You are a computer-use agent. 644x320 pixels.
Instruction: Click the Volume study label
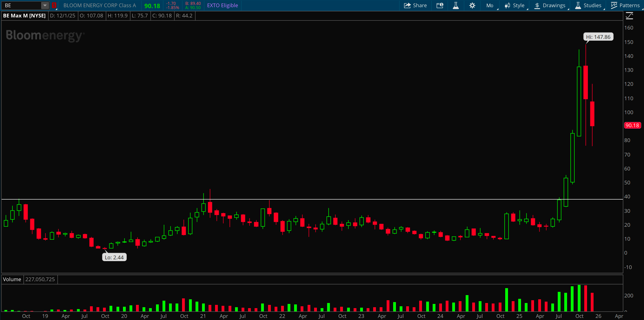click(12, 279)
